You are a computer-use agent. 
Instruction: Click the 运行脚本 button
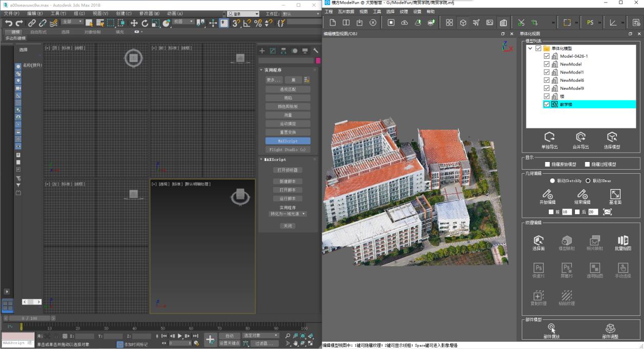287,198
